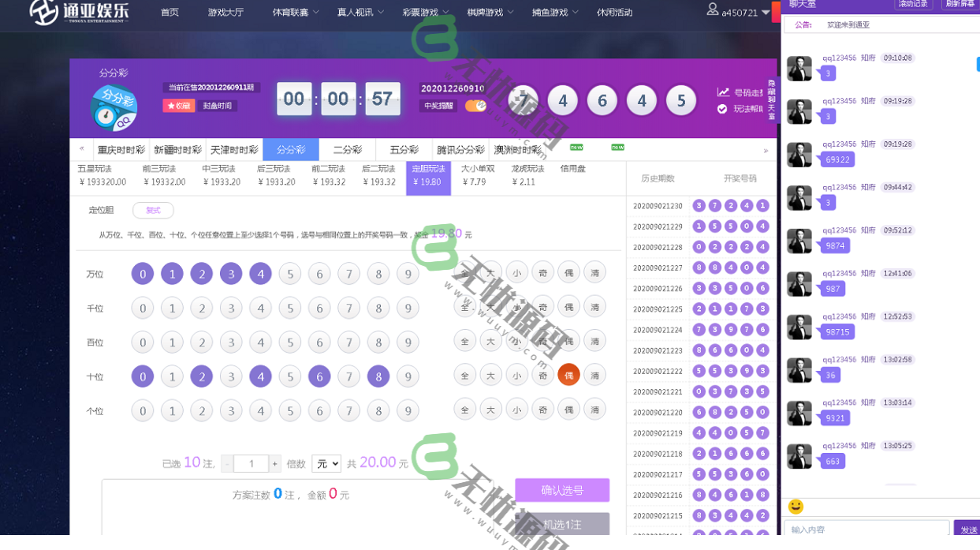Click the 收藏 star favorite button
This screenshot has height=550, width=980.
pyautogui.click(x=178, y=106)
